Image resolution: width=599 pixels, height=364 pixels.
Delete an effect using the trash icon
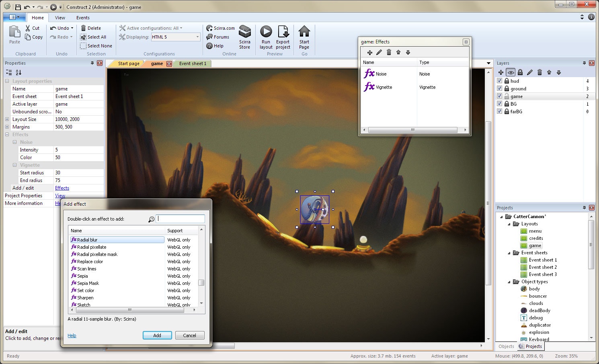(388, 52)
